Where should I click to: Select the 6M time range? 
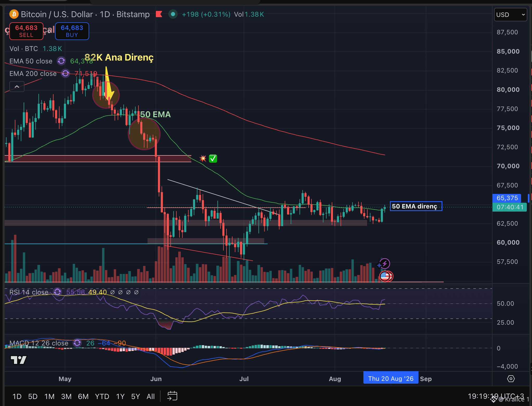[83, 396]
